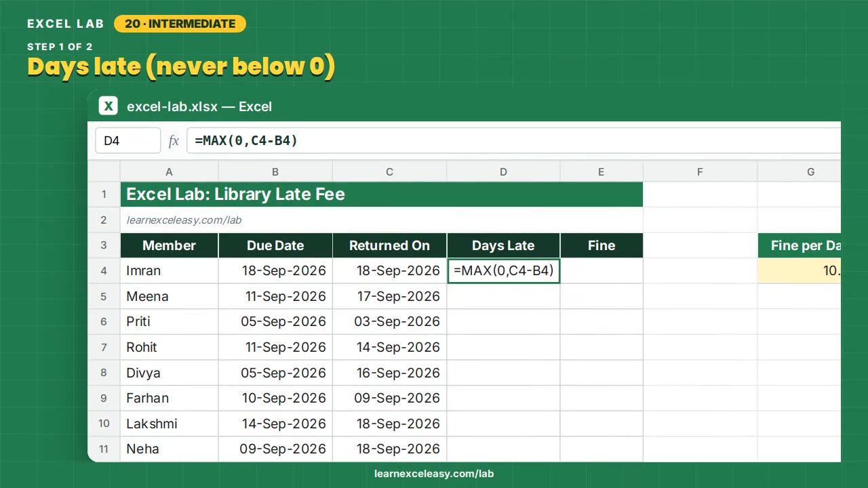The image size is (868, 488).
Task: Click the 'Excel Lab: Library Late Fee' title cell
Action: point(381,195)
